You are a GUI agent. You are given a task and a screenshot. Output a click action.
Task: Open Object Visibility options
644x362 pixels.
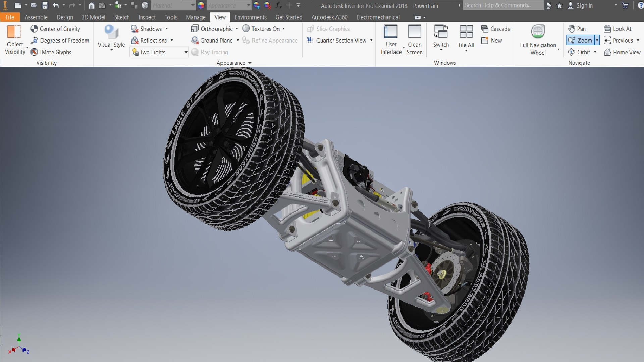point(15,40)
